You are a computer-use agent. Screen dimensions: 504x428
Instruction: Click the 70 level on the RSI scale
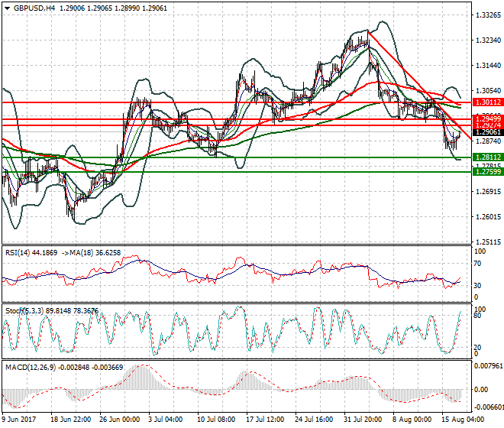pos(478,264)
